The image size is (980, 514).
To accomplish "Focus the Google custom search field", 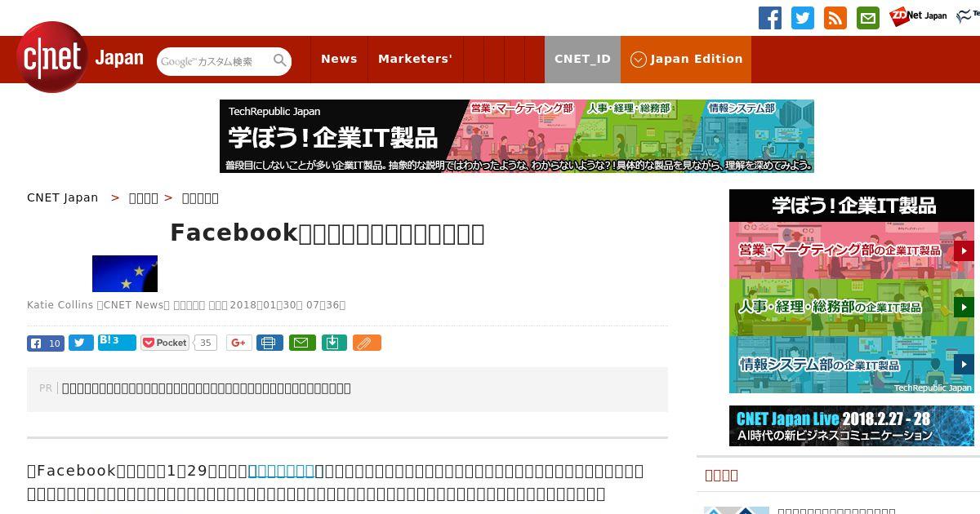I will pos(215,61).
